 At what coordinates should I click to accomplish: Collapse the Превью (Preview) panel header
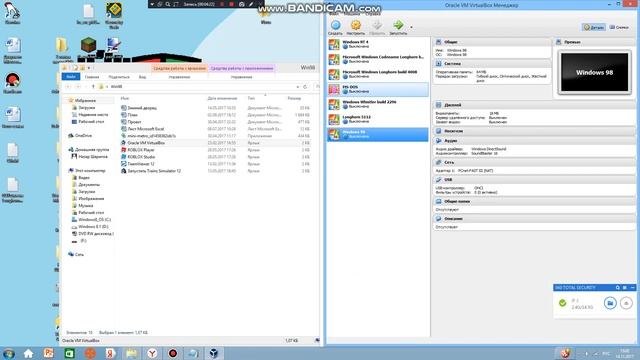pyautogui.click(x=594, y=42)
